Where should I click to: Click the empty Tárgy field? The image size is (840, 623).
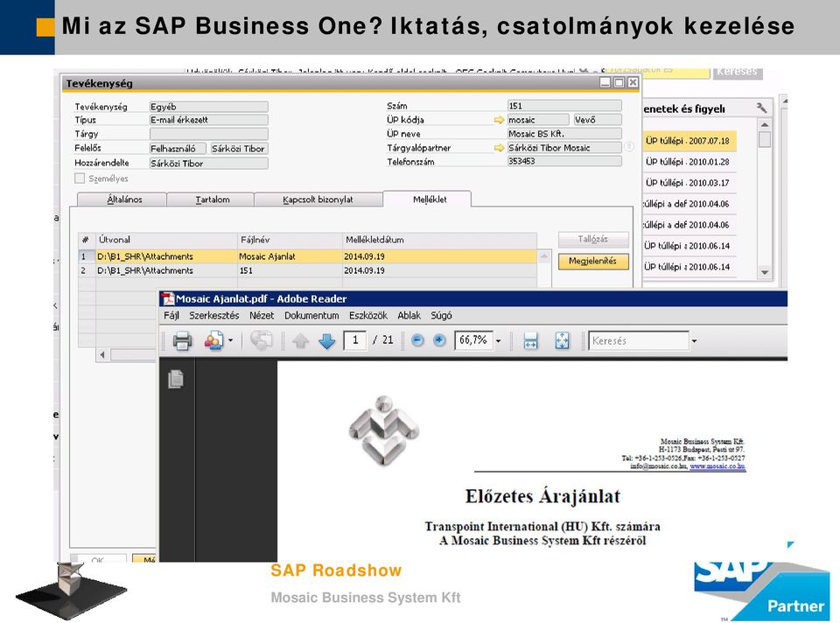coord(208,134)
